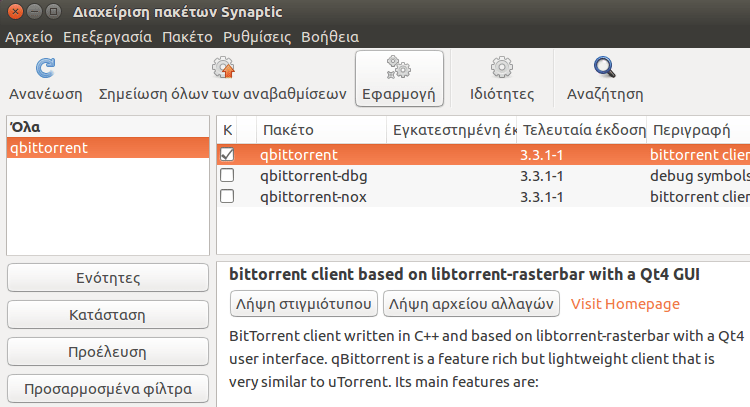Screen dimensions: 750x407
Task: Select the qbittorrent-dbg package name
Action: pos(314,176)
